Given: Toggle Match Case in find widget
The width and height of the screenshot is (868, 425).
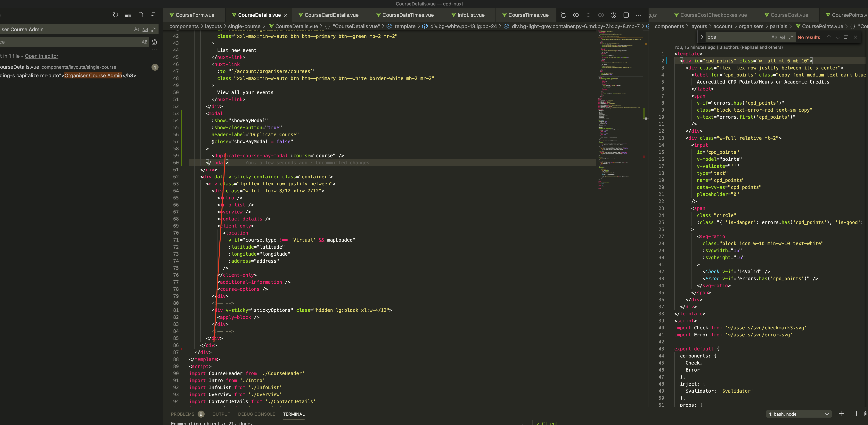Looking at the screenshot, I should [774, 37].
